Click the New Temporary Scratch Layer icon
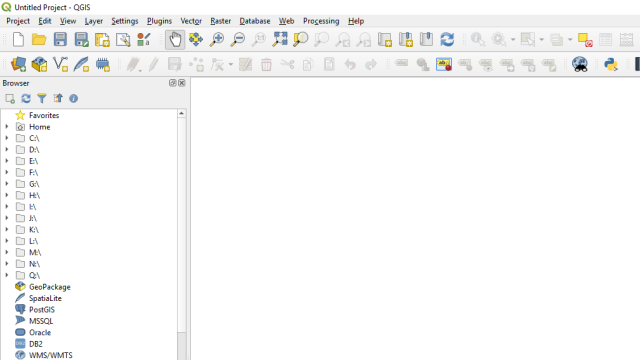Screen dimensions: 640x360 (x=102, y=64)
